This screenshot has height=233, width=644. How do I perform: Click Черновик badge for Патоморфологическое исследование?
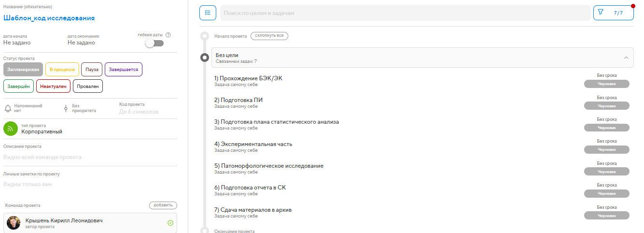coord(607,171)
